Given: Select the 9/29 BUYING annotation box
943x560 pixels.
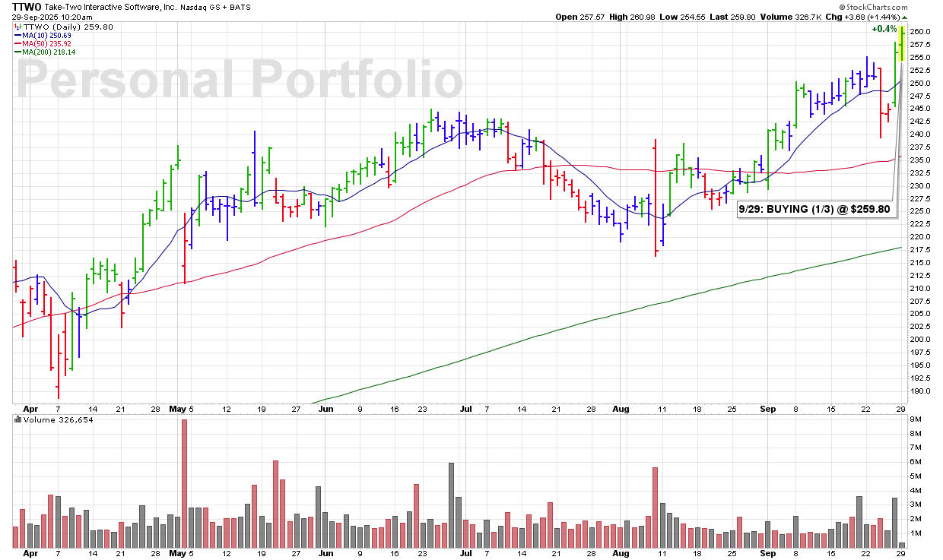Looking at the screenshot, I should pos(815,210).
